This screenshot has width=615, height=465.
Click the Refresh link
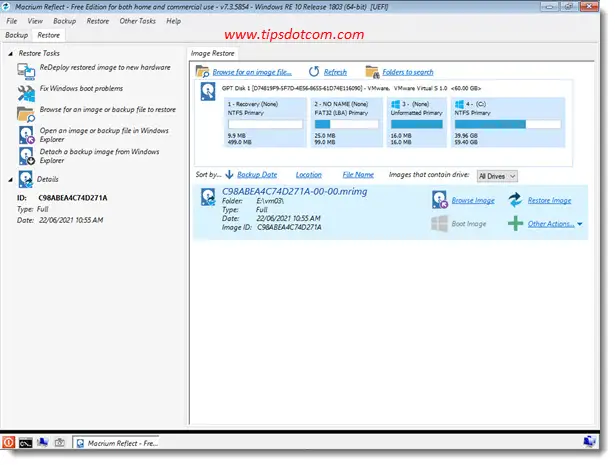[x=335, y=72]
